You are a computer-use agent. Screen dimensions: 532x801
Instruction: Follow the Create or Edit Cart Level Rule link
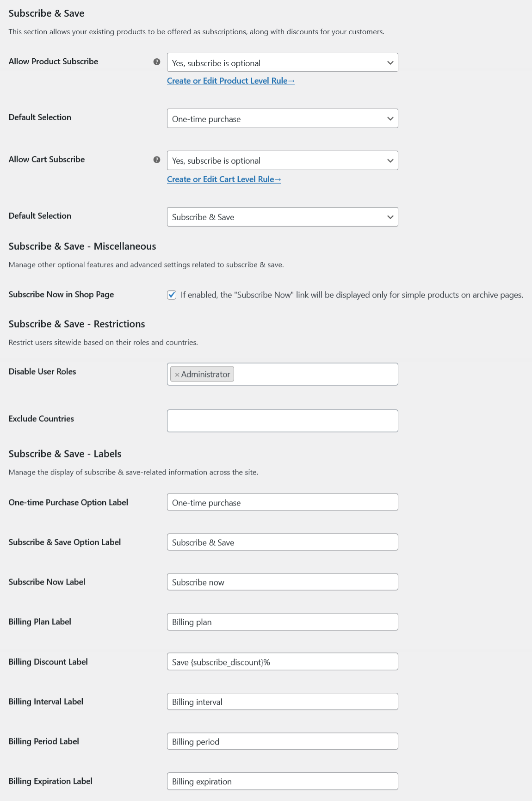tap(224, 179)
